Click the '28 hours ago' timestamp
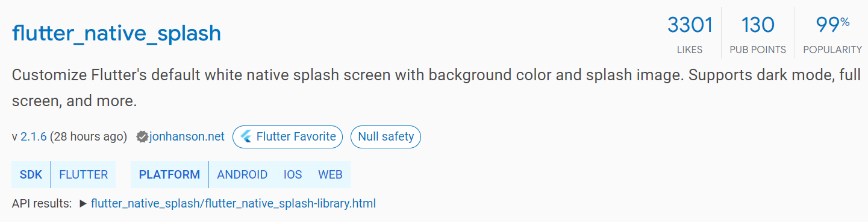 coord(89,137)
